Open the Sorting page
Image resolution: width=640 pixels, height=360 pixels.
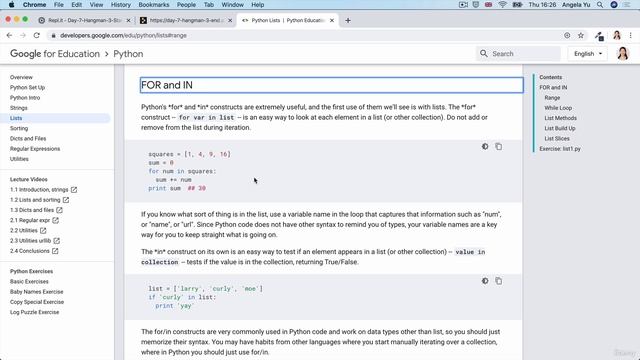tap(19, 128)
